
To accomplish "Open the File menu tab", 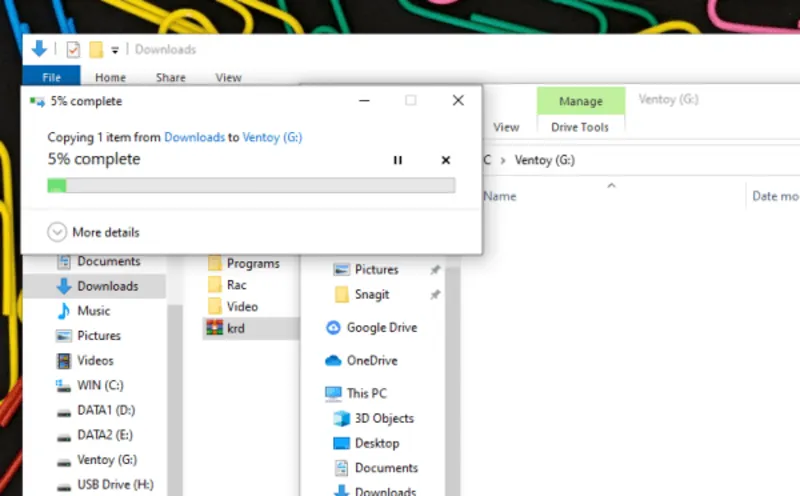I will (52, 77).
